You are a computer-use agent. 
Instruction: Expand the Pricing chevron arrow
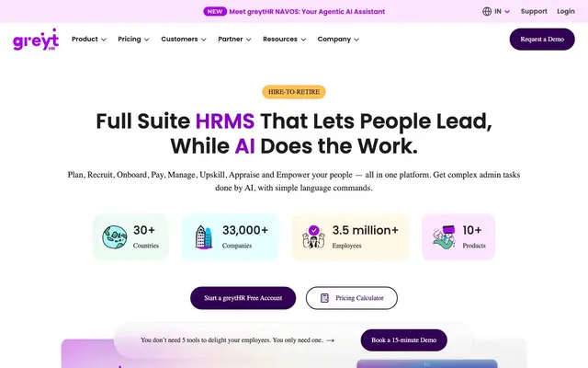click(x=147, y=40)
